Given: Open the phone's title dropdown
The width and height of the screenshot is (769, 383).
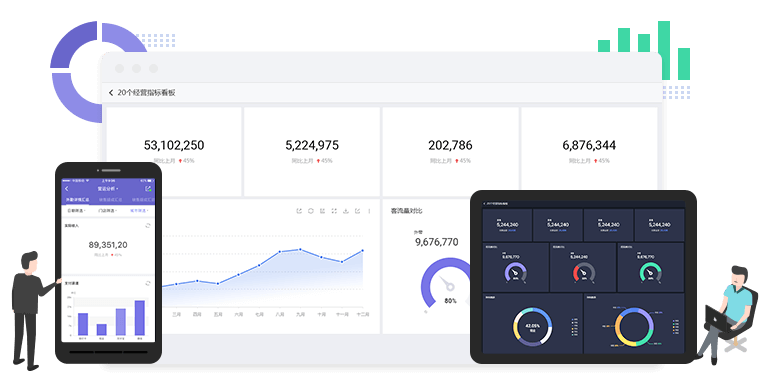Looking at the screenshot, I should pos(108,189).
